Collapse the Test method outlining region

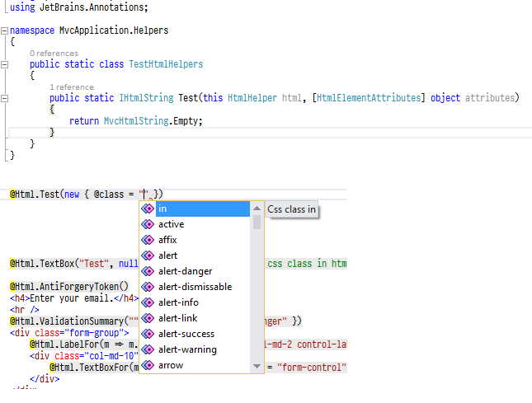4,98
